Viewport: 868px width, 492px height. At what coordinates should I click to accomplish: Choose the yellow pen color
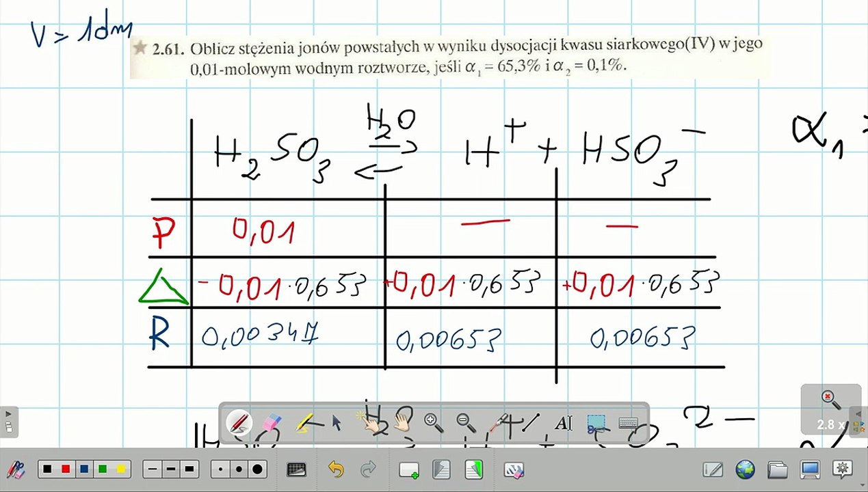pos(122,469)
